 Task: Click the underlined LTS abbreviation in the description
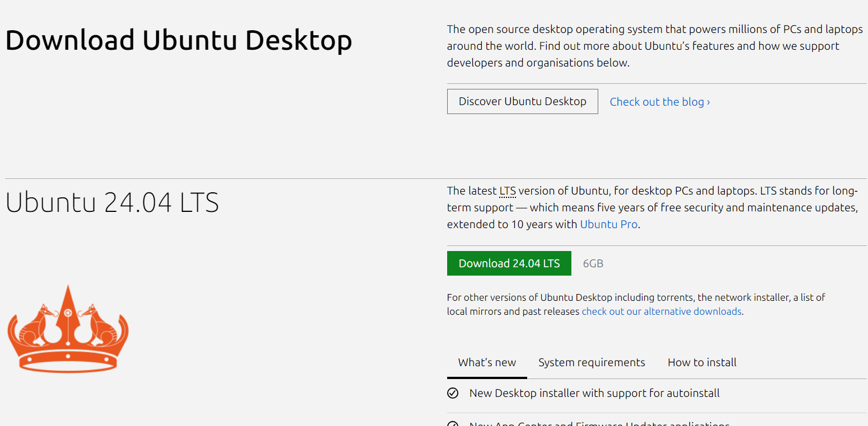pyautogui.click(x=508, y=191)
